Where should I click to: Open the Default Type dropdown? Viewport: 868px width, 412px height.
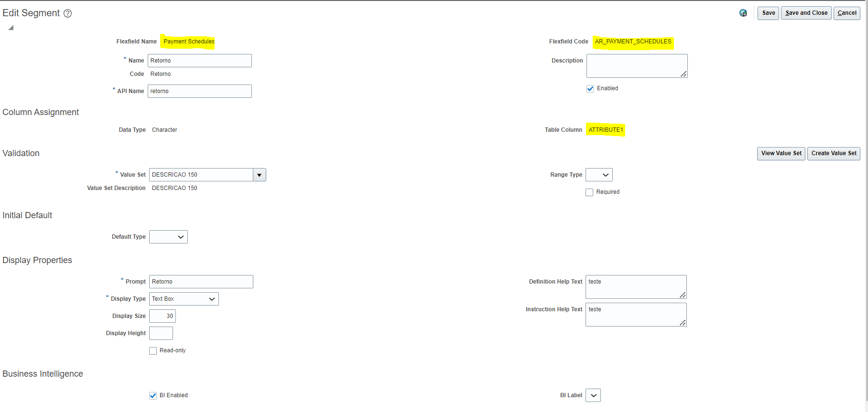(x=168, y=237)
